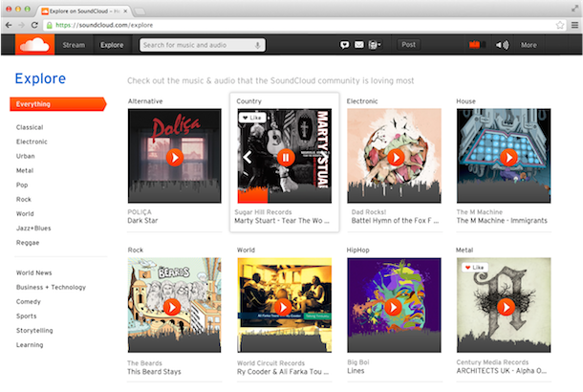Open the envelope messages icon
The image size is (583, 392).
click(358, 45)
